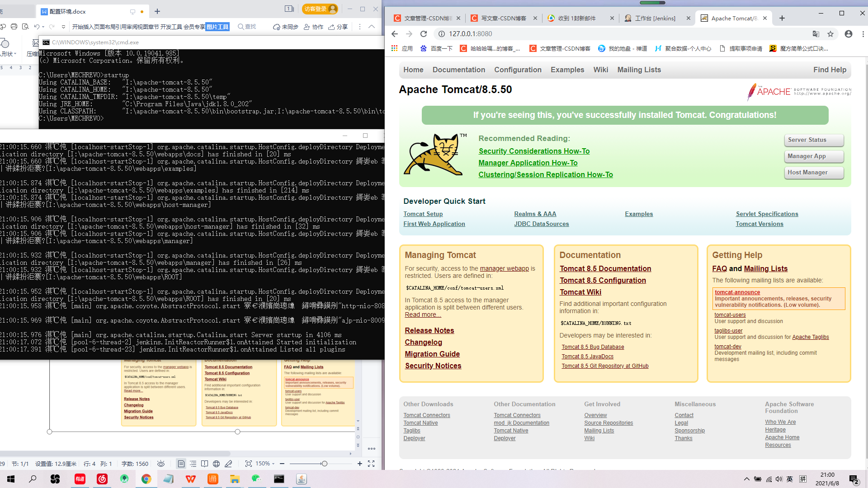The height and width of the screenshot is (488, 868).
Task: Click the translate page icon in address bar
Action: pos(816,34)
